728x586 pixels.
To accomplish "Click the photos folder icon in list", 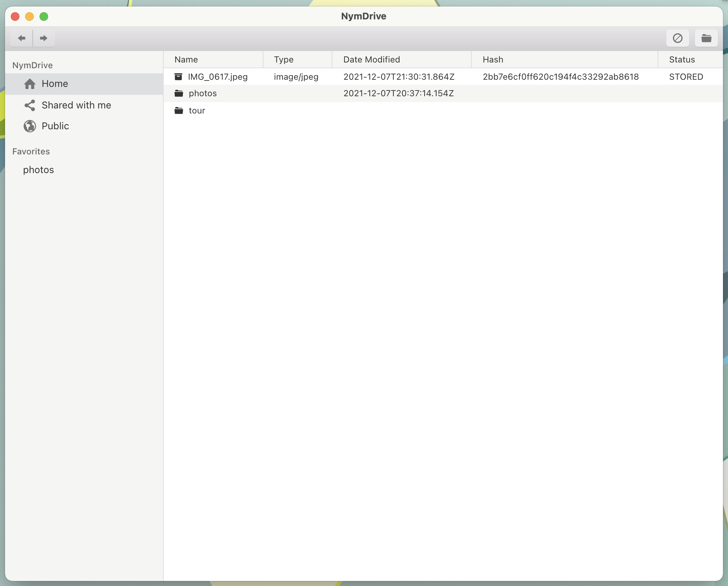I will coord(179,93).
